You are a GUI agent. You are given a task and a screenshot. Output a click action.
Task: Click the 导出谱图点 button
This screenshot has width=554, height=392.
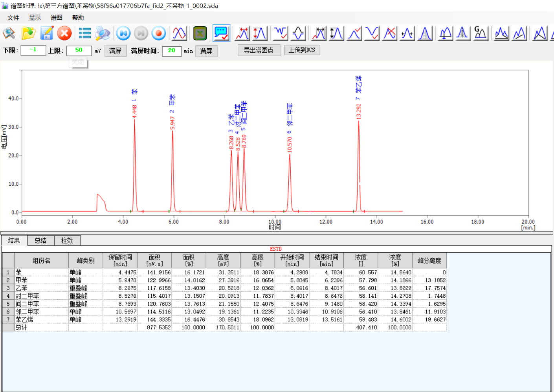[259, 50]
